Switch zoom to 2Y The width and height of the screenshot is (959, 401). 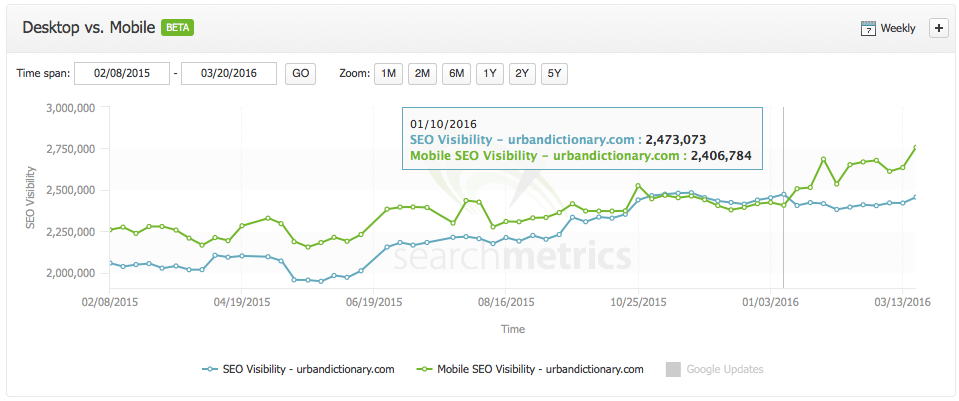pos(522,74)
